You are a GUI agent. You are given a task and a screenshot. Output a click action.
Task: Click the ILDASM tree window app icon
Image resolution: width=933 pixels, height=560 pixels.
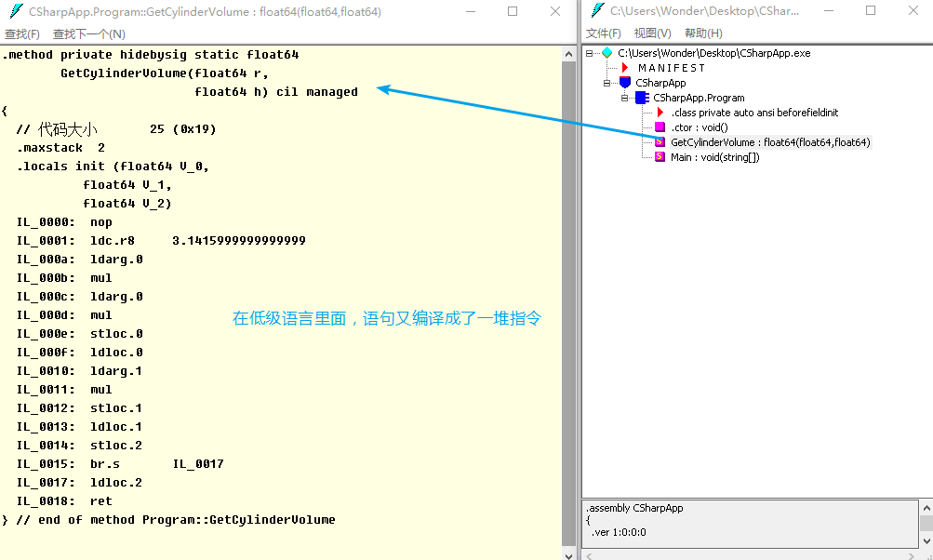(x=597, y=11)
